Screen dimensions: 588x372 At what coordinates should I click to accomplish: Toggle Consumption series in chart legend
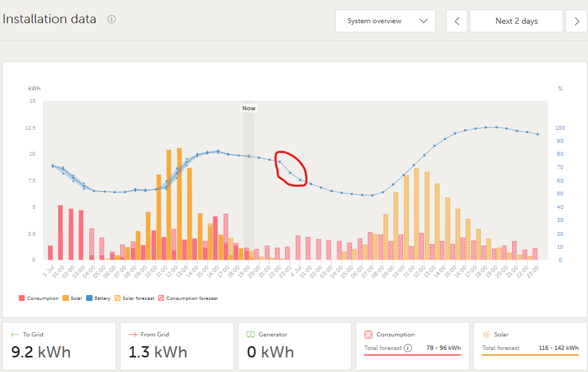(39, 298)
